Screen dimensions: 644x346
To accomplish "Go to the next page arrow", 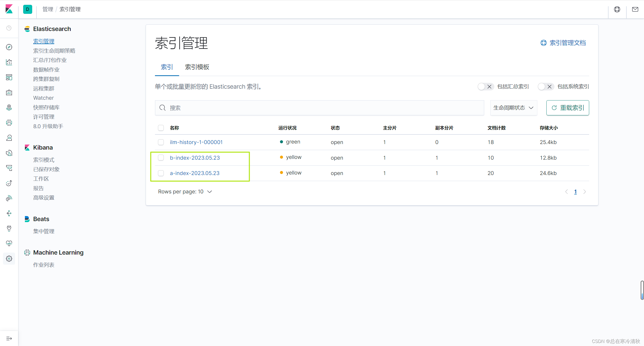I will click(585, 192).
